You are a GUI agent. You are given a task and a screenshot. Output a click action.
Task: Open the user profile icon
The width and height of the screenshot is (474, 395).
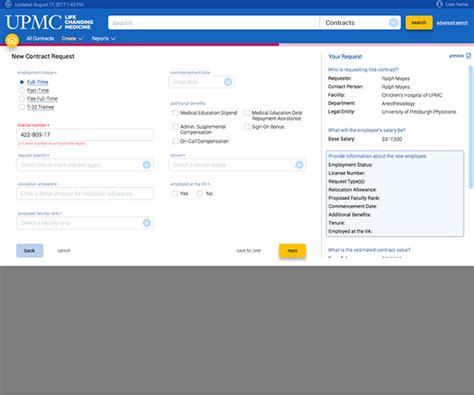click(x=439, y=4)
